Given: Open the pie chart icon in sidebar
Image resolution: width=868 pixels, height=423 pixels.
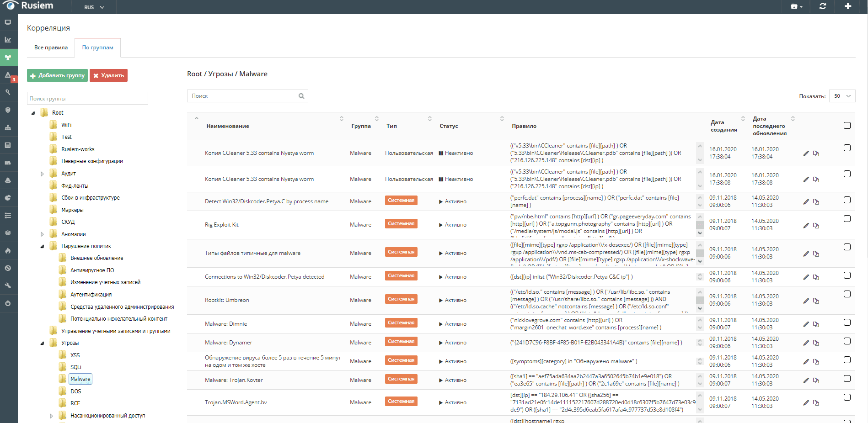Looking at the screenshot, I should tap(8, 198).
